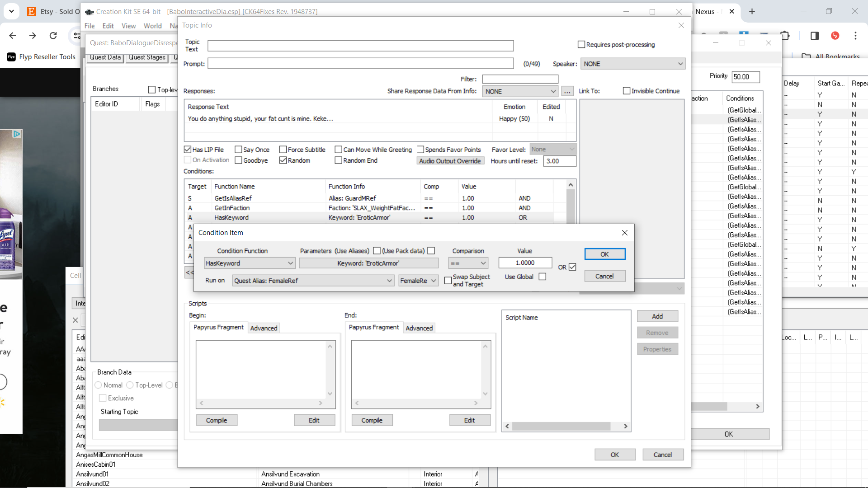Click Hours until reset field
The image size is (868, 488).
coord(560,161)
